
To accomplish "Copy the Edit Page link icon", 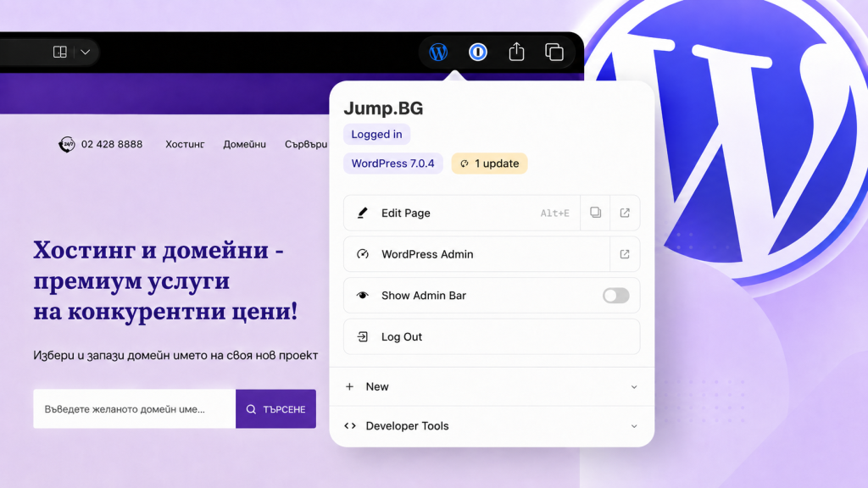I will coord(595,213).
